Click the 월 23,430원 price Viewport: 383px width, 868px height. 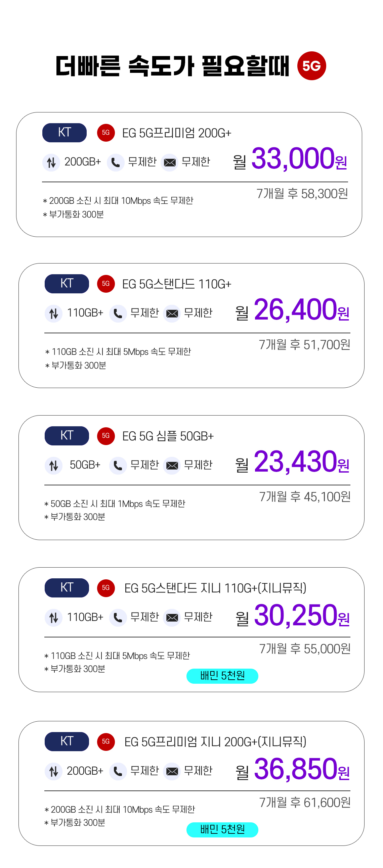coord(292,462)
